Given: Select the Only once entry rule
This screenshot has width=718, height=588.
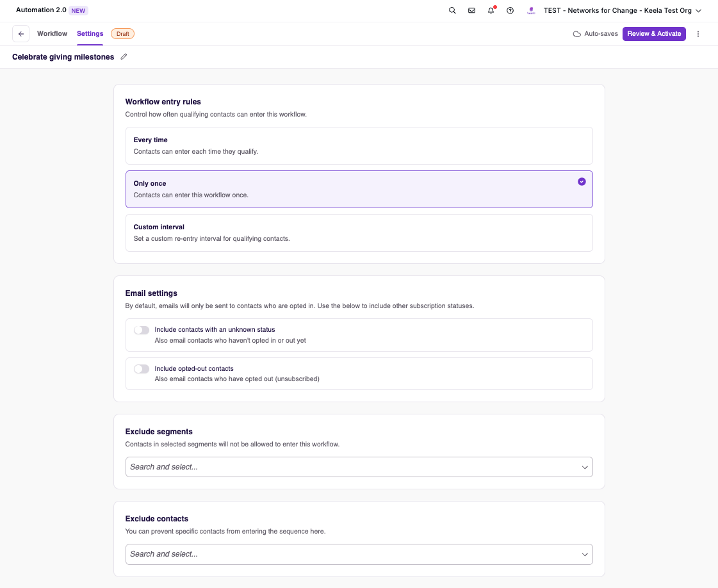Looking at the screenshot, I should point(359,189).
